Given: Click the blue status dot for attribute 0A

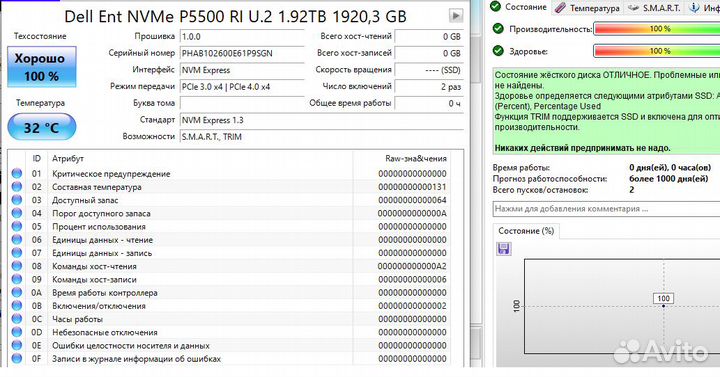Looking at the screenshot, I should coord(17,292).
